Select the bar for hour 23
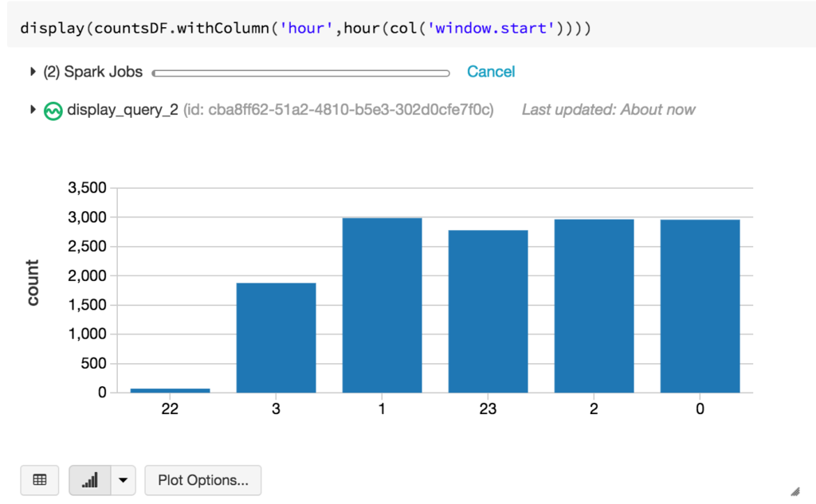Screen dimensions: 816x504 488,311
